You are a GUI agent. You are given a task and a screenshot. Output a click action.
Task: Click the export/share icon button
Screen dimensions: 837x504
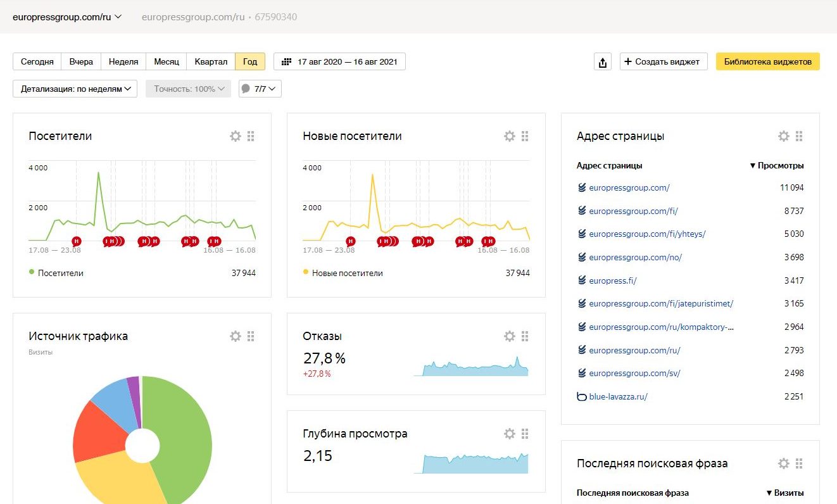tap(603, 62)
